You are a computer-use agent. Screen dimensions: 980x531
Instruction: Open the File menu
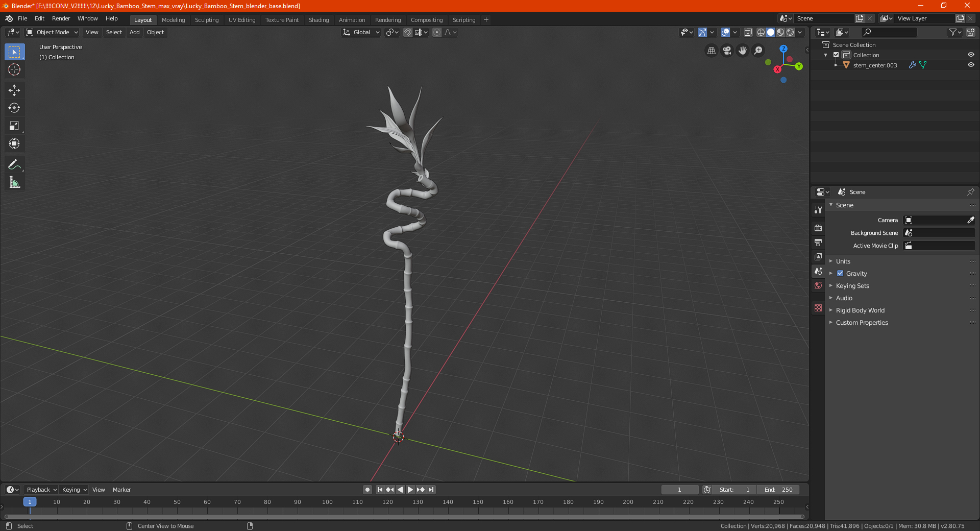point(22,18)
